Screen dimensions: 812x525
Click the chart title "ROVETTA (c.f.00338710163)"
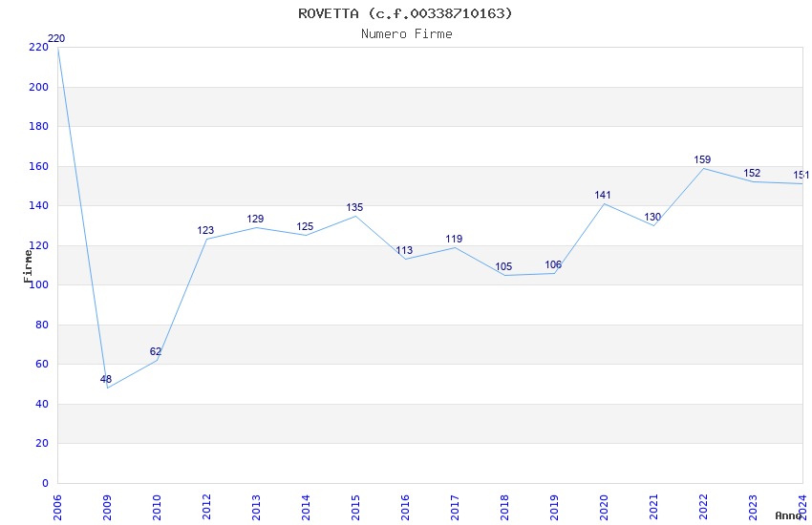pyautogui.click(x=405, y=13)
